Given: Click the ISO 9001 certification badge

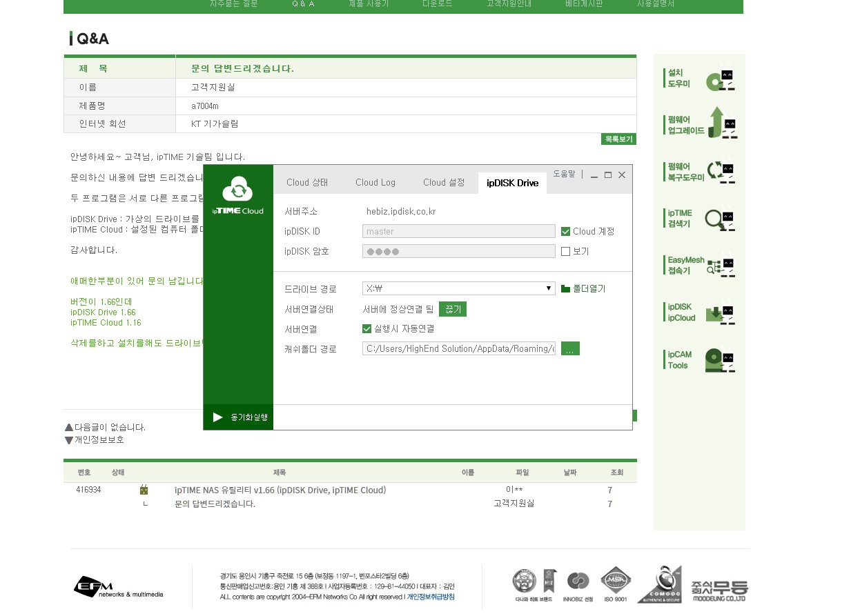Looking at the screenshot, I should click(615, 584).
